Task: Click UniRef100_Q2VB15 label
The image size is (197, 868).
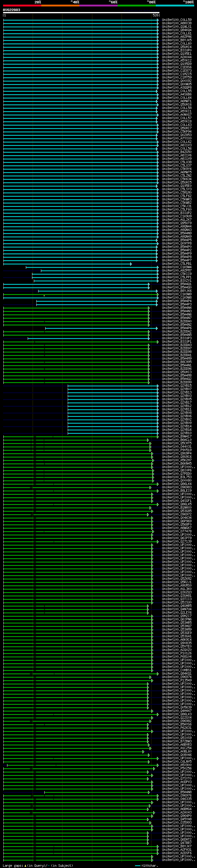Action: tap(177, 386)
